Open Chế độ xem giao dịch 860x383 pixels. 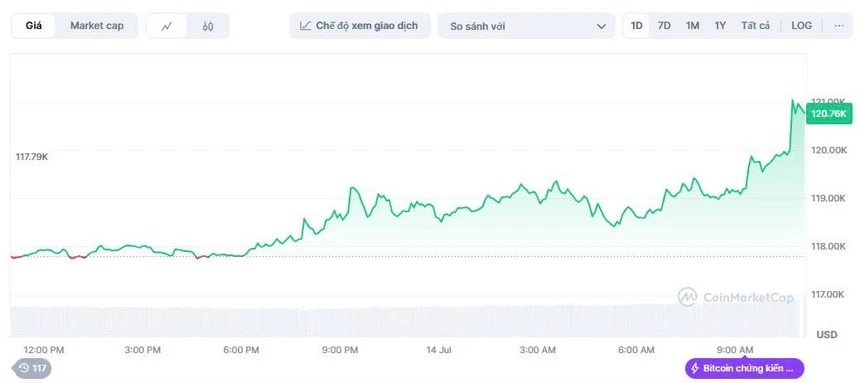point(359,26)
